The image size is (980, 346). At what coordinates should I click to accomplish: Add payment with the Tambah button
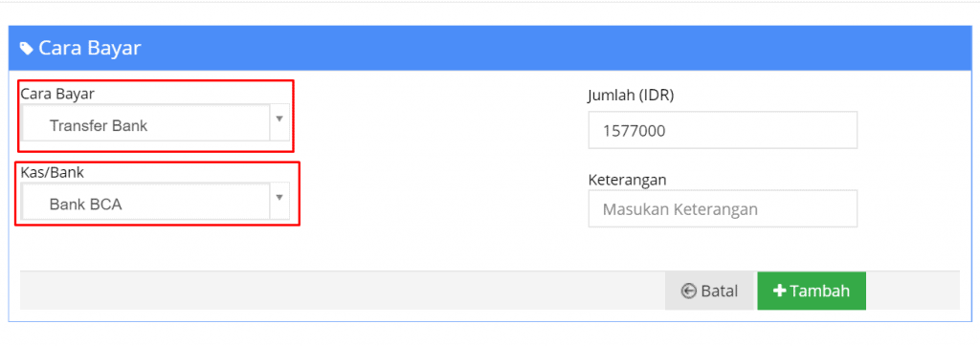pos(812,291)
